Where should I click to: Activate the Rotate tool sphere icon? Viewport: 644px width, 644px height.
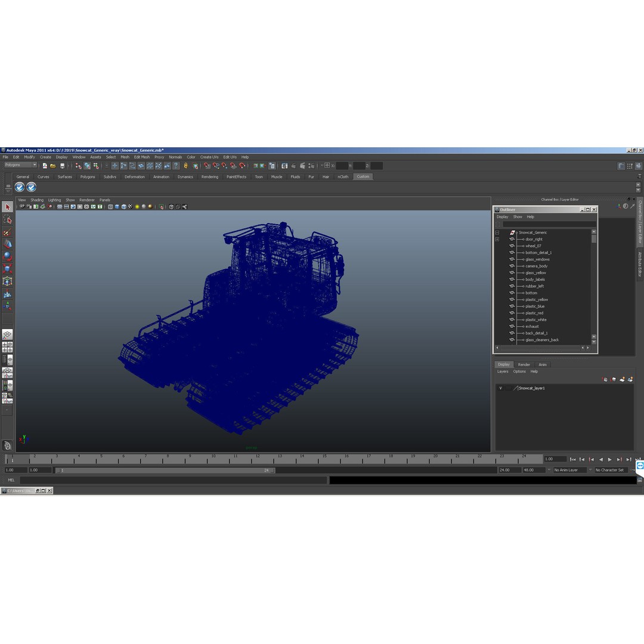tap(7, 256)
